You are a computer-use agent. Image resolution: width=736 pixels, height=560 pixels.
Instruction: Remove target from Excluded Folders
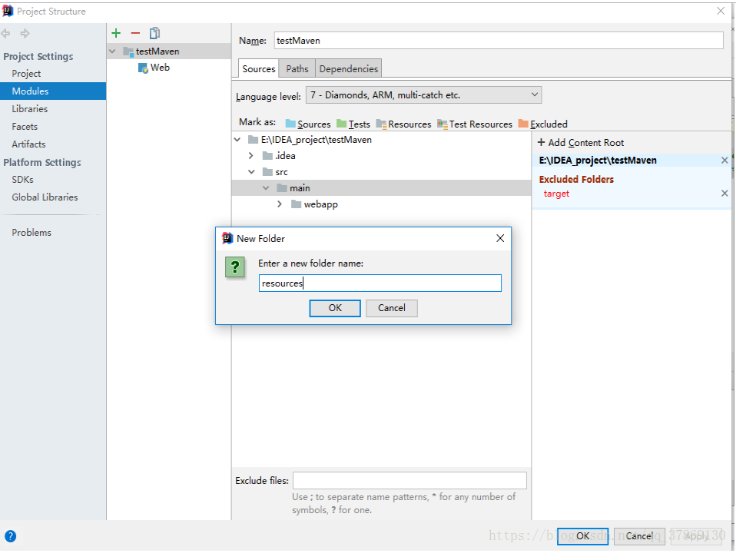coord(724,194)
